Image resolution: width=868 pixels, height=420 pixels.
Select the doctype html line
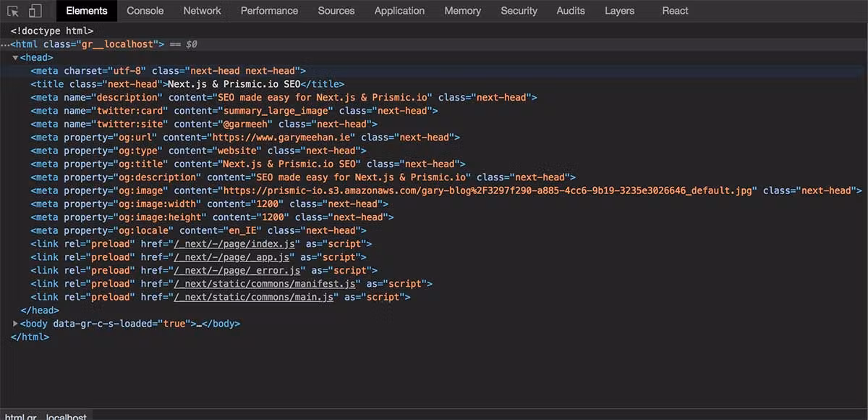tap(52, 31)
